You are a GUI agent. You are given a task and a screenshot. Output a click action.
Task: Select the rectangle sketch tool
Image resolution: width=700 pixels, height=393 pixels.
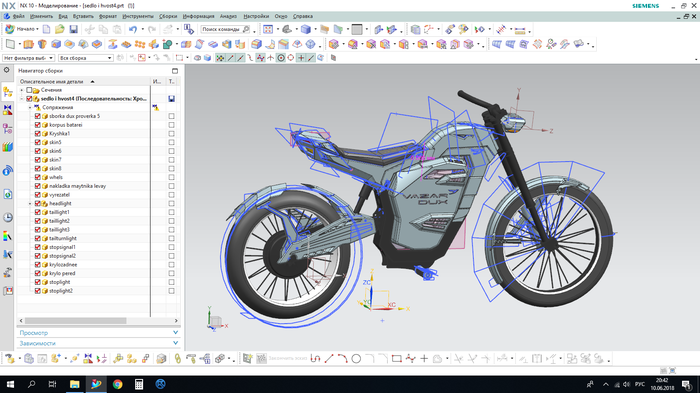[x=396, y=359]
